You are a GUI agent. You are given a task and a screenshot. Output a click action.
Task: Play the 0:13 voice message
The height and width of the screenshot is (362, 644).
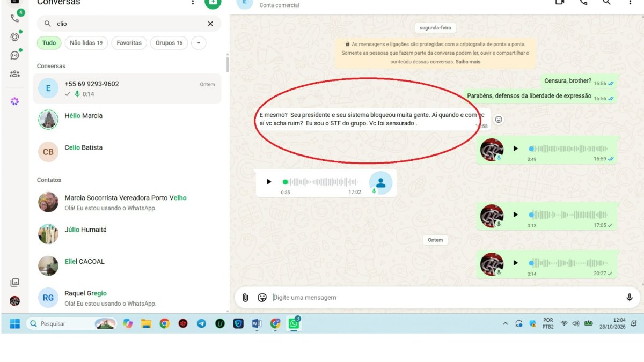click(515, 215)
